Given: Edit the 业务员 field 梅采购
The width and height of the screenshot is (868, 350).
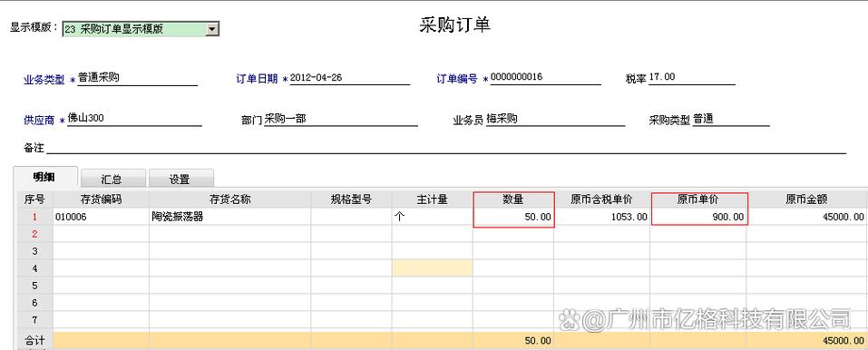Looking at the screenshot, I should click(x=555, y=119).
